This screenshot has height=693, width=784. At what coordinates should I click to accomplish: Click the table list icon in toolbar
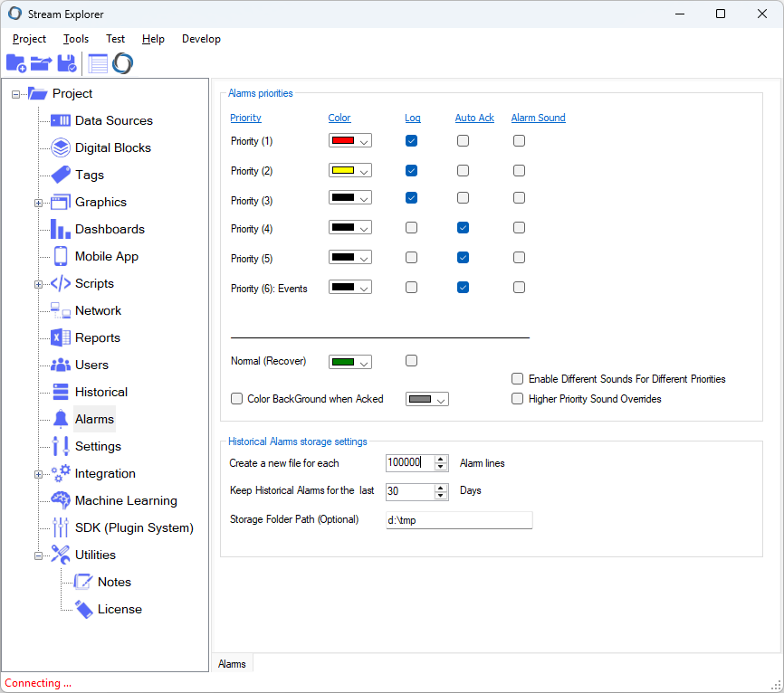pyautogui.click(x=98, y=63)
